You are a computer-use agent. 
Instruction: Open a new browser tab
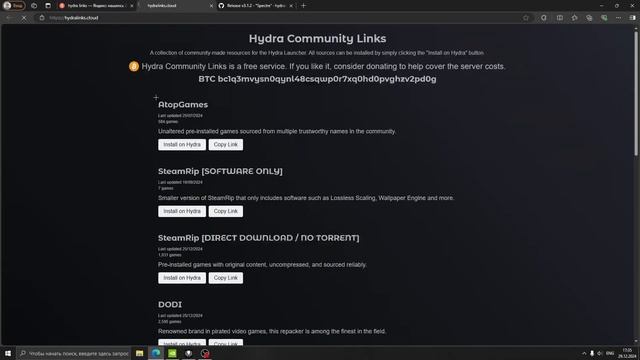[x=303, y=6]
